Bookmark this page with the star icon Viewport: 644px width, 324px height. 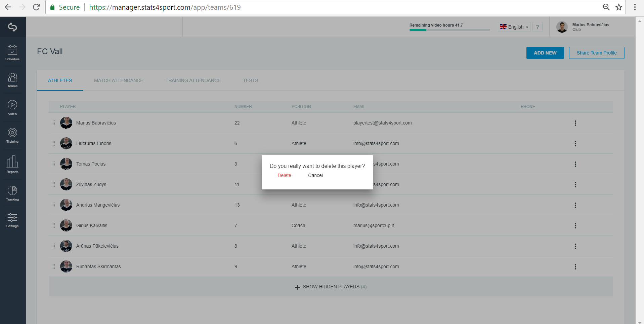(619, 7)
